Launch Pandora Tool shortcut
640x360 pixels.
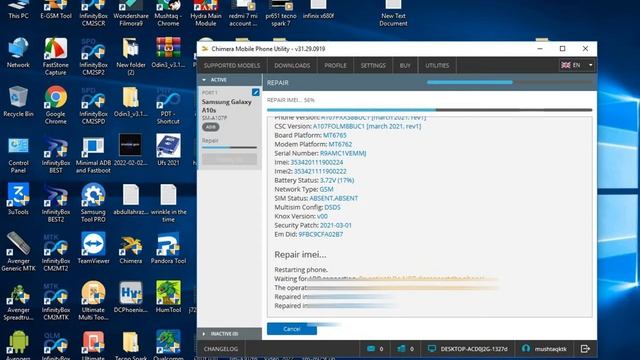pyautogui.click(x=168, y=248)
